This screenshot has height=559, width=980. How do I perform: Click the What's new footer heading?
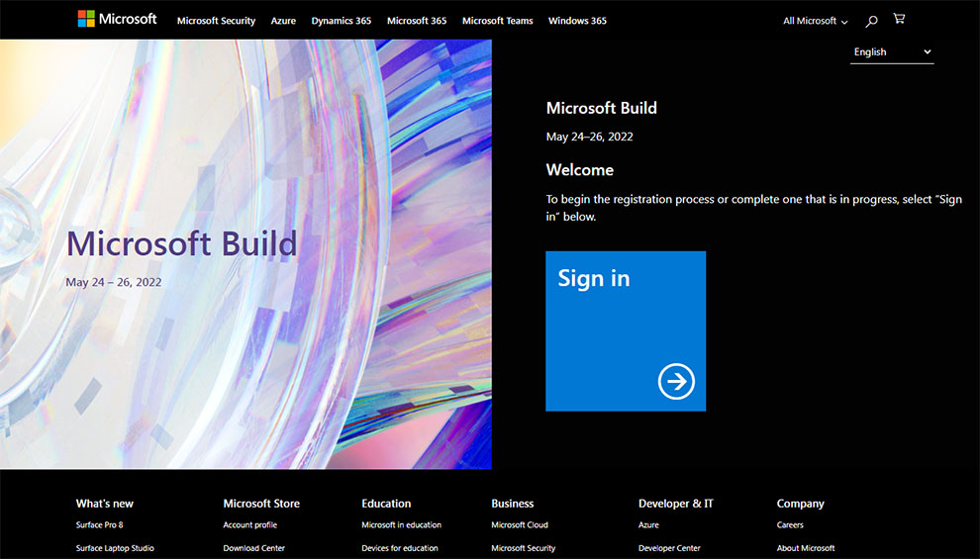(104, 504)
